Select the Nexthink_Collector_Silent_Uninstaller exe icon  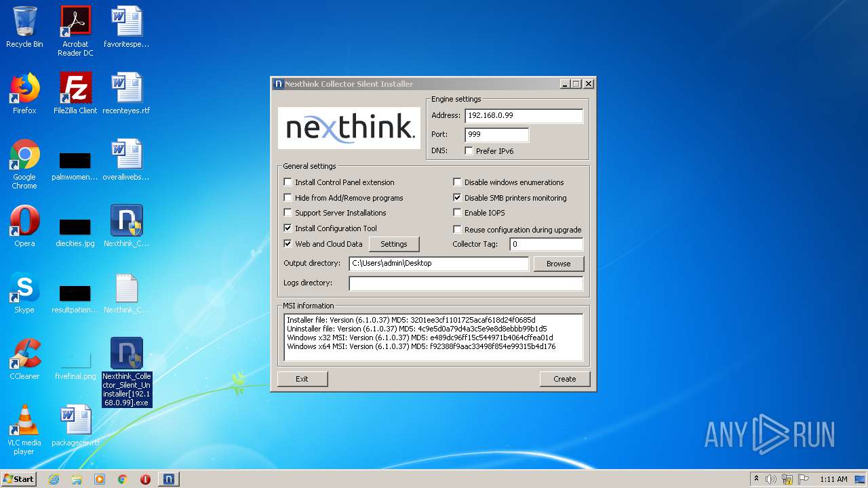click(x=127, y=372)
